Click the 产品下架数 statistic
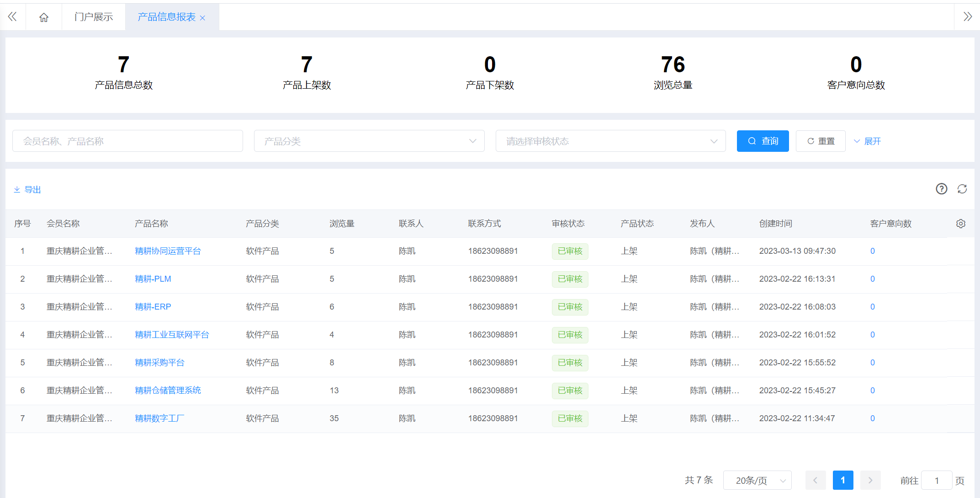Image resolution: width=980 pixels, height=498 pixels. coord(490,72)
